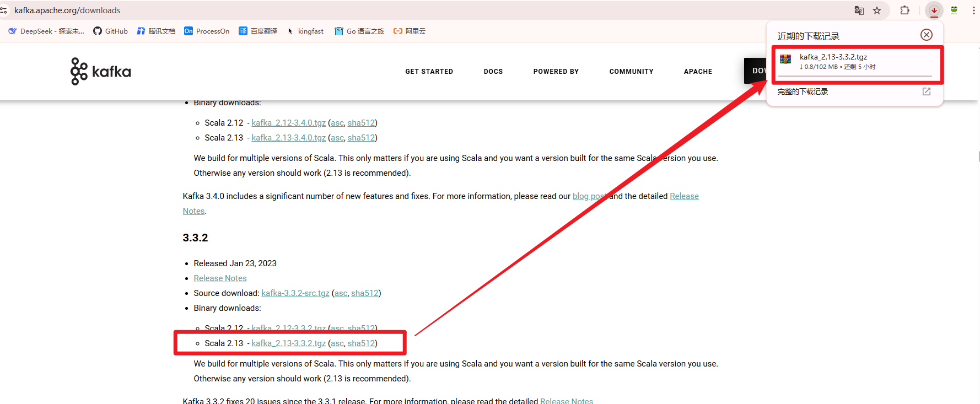The height and width of the screenshot is (404, 980).
Task: Open asc signature for kafka_2.13-3.4.0.tgz
Action: pos(337,138)
